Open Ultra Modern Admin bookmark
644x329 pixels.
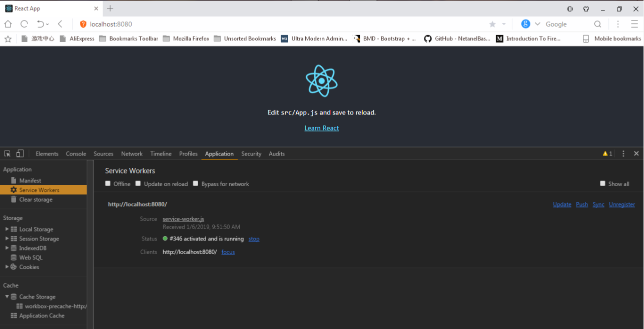314,38
